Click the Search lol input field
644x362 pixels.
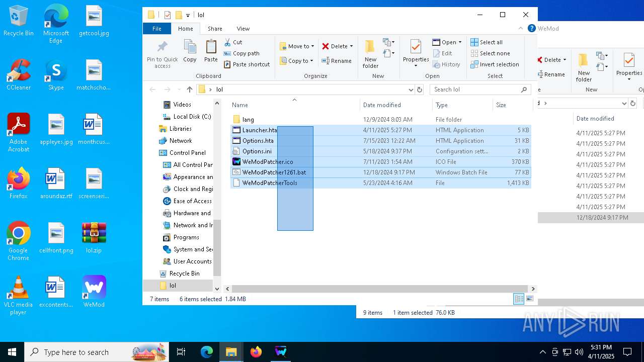[480, 89]
